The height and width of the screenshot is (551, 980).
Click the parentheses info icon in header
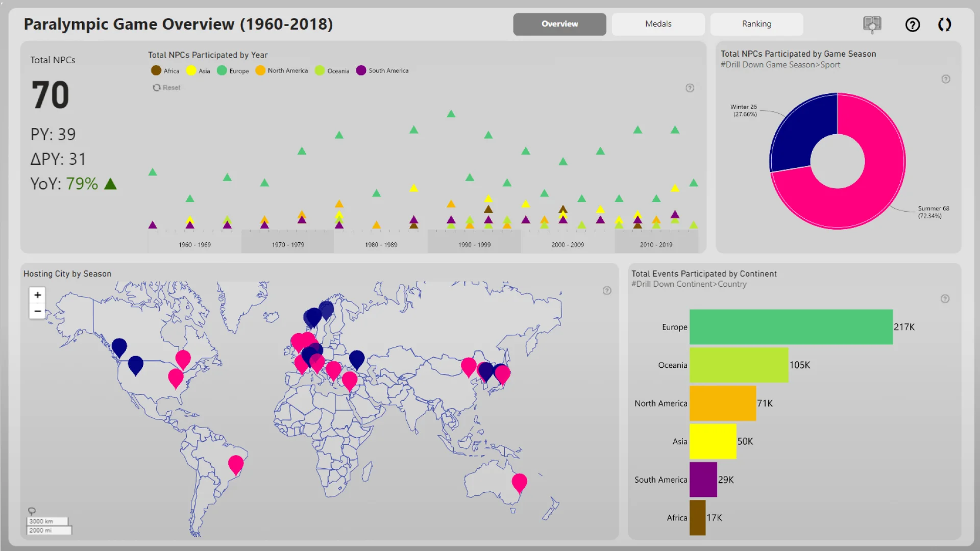tap(945, 24)
